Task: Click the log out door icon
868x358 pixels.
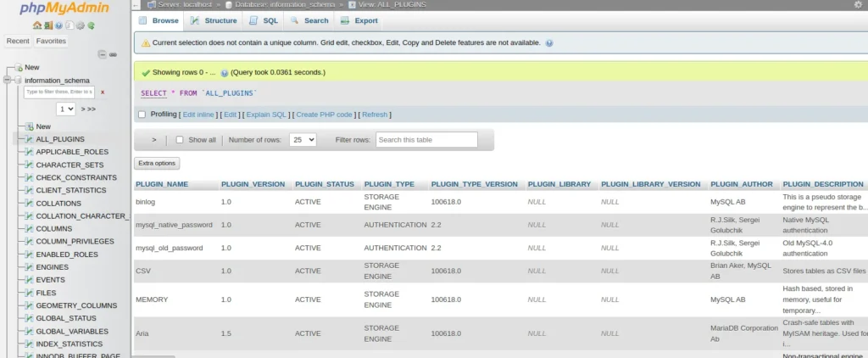Action: coord(48,25)
